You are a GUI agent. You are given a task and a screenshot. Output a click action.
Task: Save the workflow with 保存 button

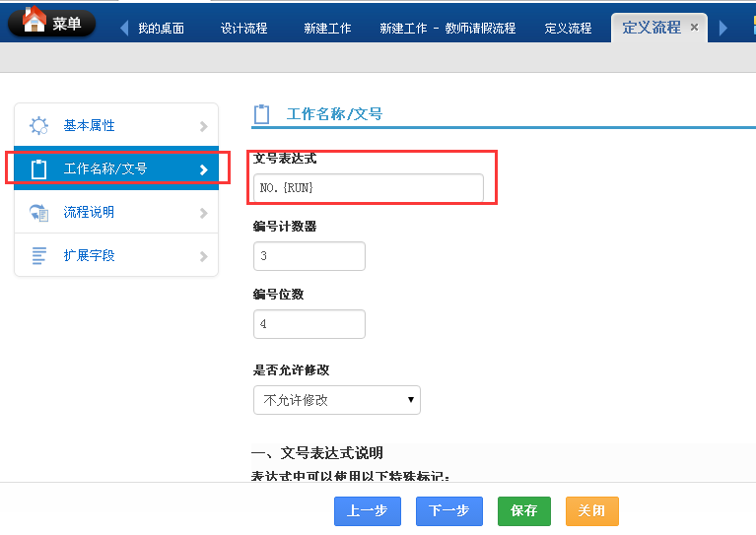point(523,510)
